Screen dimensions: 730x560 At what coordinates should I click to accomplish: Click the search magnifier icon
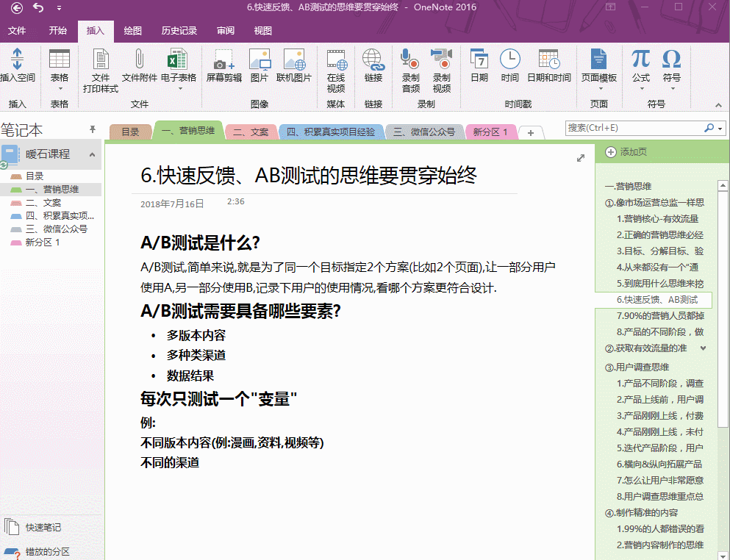(x=709, y=128)
